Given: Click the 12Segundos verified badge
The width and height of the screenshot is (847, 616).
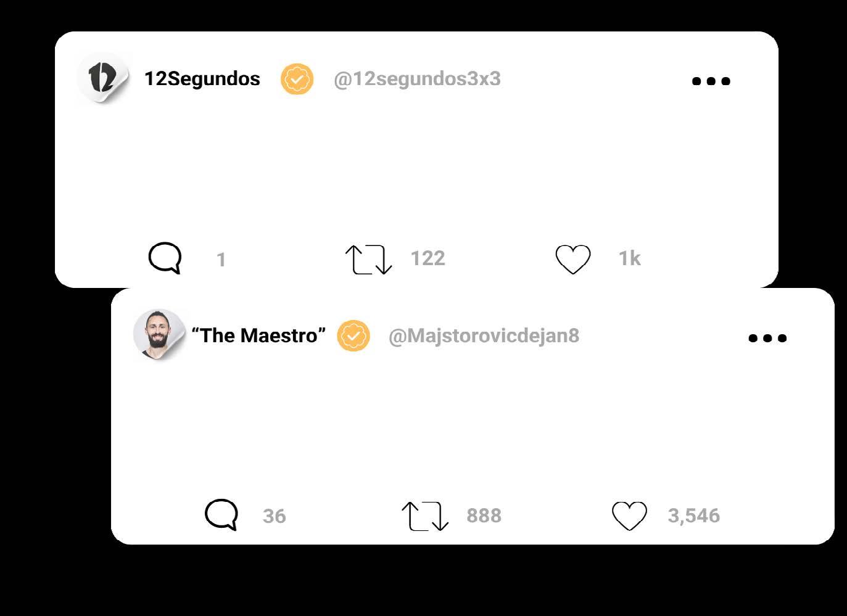Looking at the screenshot, I should 297,79.
